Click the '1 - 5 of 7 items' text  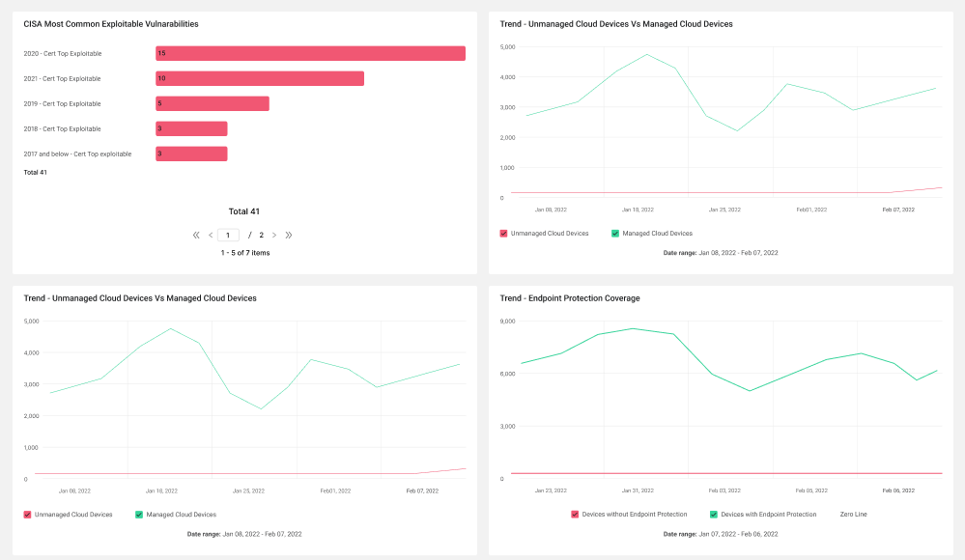click(x=245, y=253)
